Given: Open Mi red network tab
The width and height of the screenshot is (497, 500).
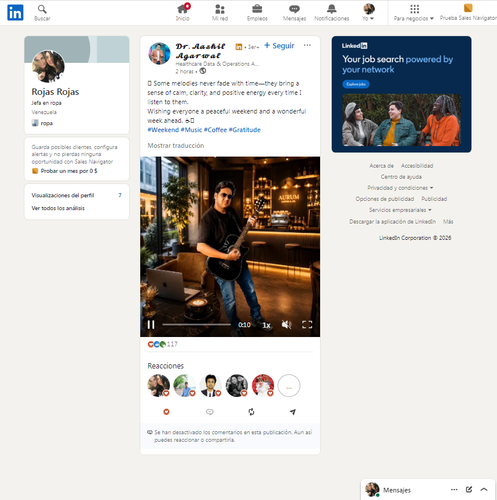Looking at the screenshot, I should pyautogui.click(x=220, y=13).
